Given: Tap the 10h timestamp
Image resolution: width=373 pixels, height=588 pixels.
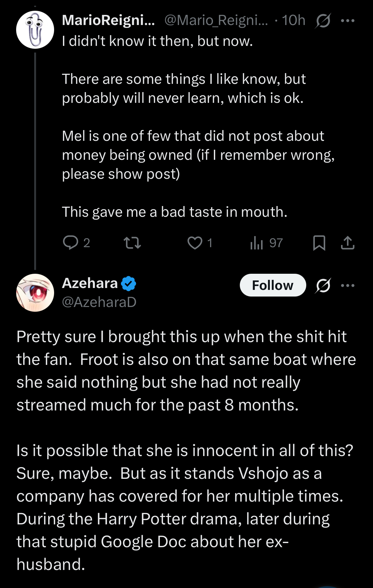Looking at the screenshot, I should click(293, 20).
